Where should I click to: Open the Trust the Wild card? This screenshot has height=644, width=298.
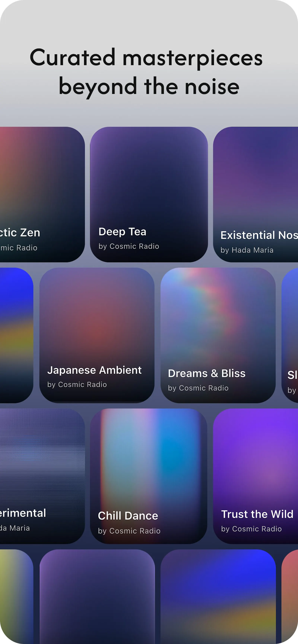255,476
